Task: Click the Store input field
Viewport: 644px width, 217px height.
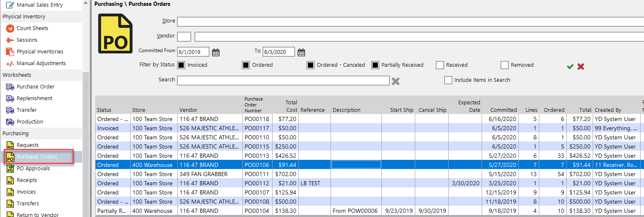Action: pyautogui.click(x=411, y=22)
